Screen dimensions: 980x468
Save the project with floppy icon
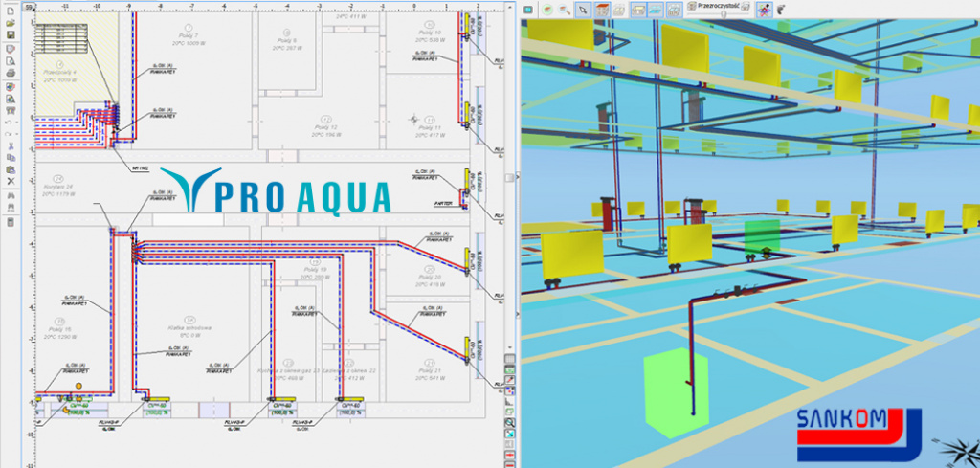pyautogui.click(x=11, y=34)
